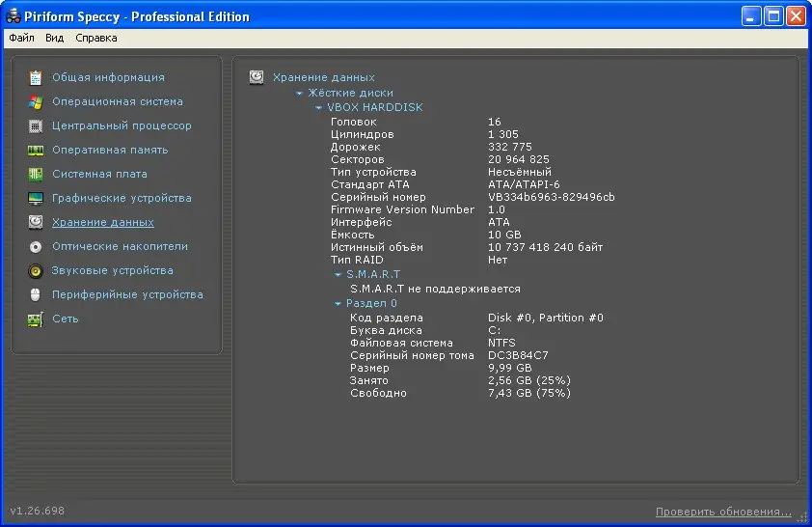Click the Хранение данных panel heading

tap(324, 77)
